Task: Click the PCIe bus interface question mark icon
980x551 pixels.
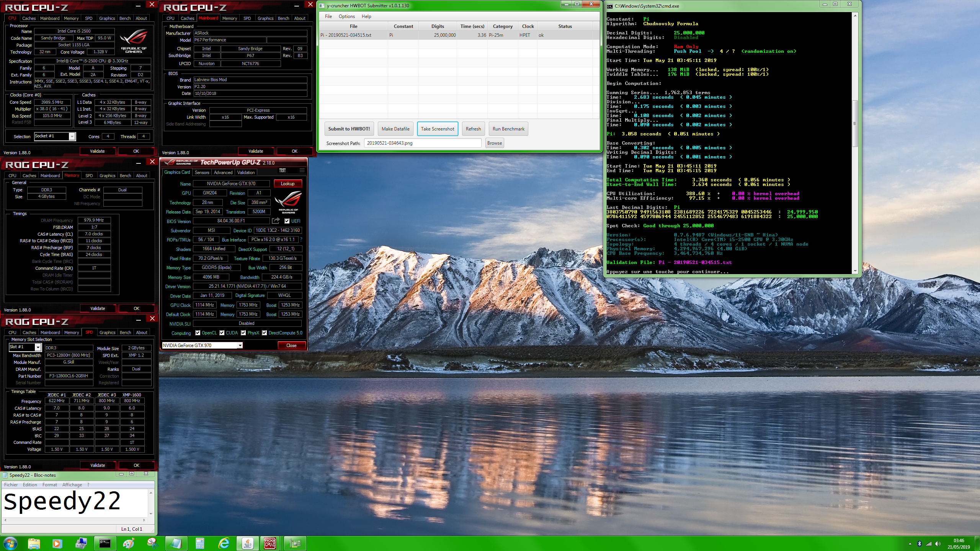Action: coord(301,240)
